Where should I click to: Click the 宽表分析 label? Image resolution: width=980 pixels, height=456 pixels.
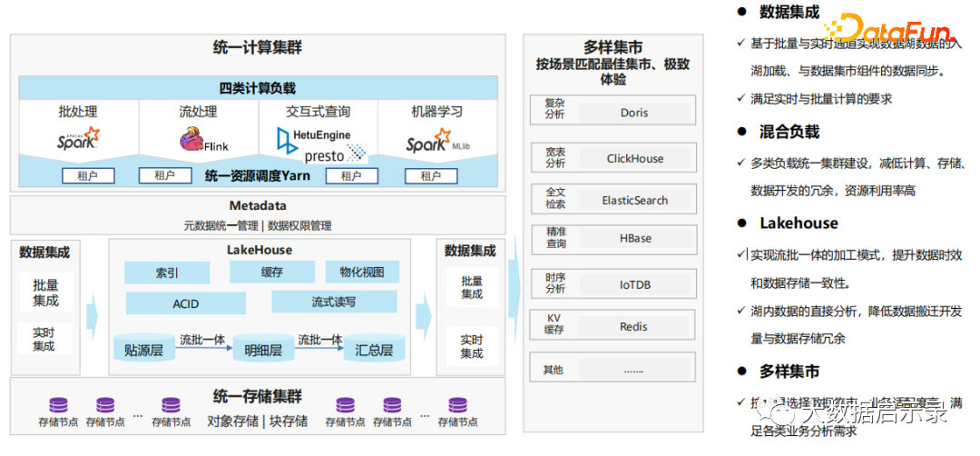click(x=554, y=158)
